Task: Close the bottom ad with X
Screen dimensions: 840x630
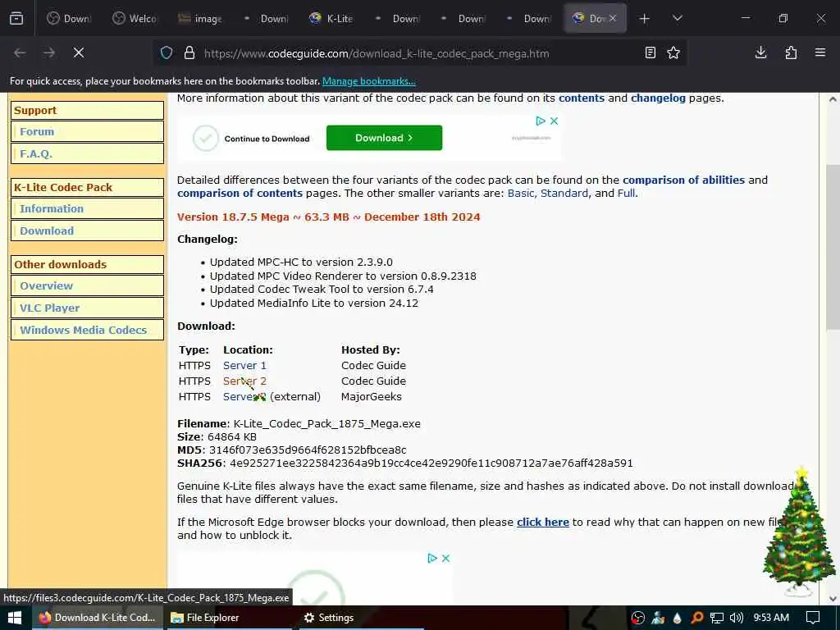Action: [445, 558]
